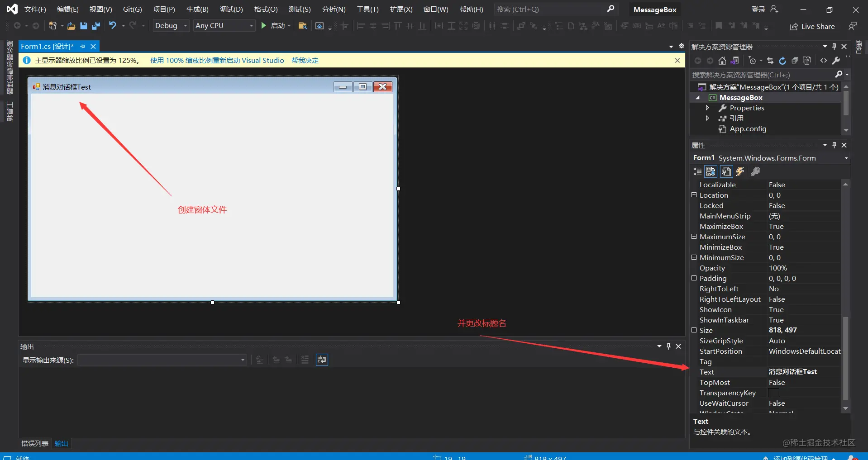Screen dimensions: 868x460
Task: Click the View Code angle brackets icon
Action: tap(824, 61)
